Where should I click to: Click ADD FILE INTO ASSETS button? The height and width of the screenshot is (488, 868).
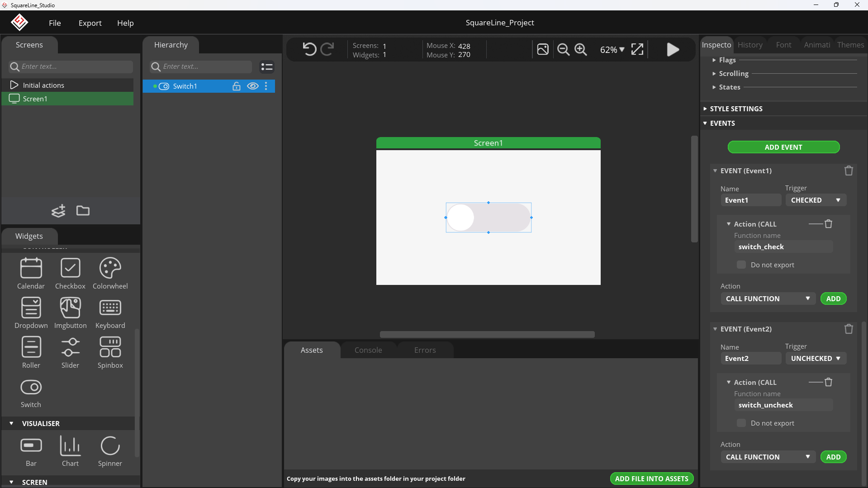[651, 479]
